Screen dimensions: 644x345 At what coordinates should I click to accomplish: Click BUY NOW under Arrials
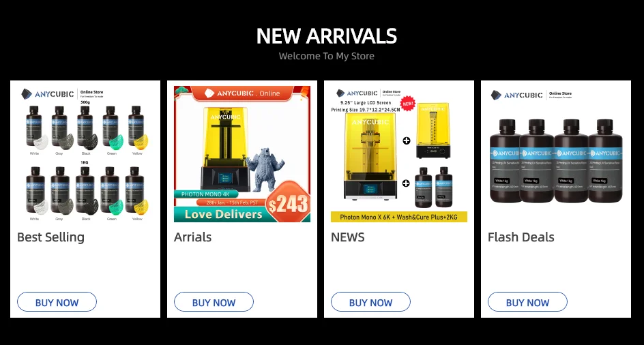click(214, 302)
